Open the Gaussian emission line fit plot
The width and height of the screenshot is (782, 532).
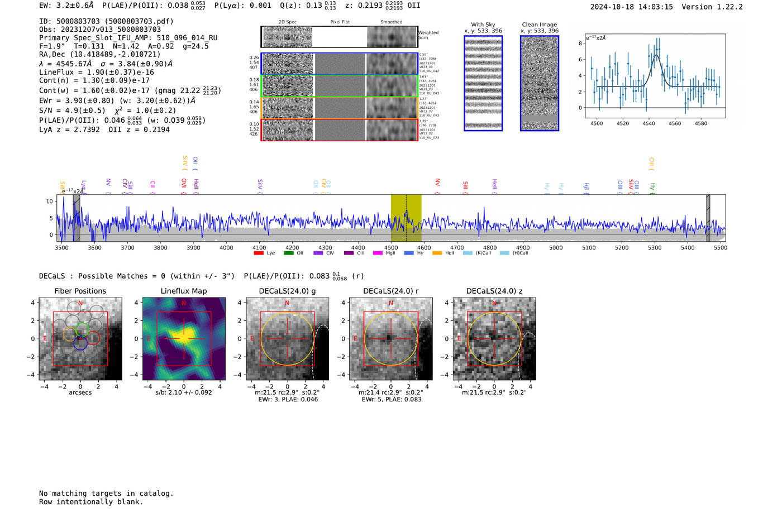pos(655,76)
